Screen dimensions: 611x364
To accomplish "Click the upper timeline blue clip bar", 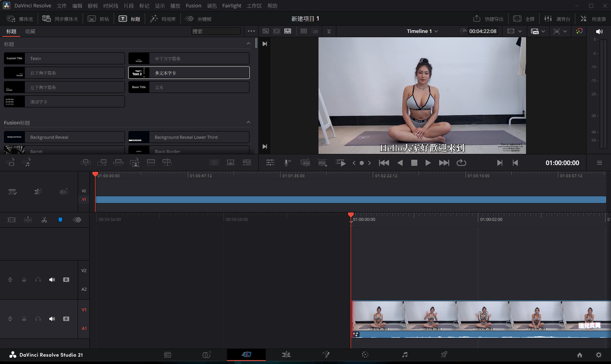I will click(351, 199).
